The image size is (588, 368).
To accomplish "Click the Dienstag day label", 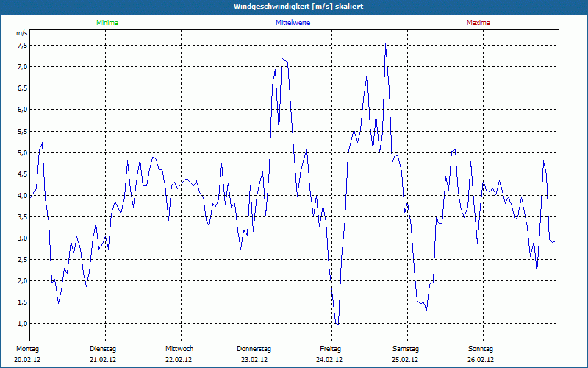I will pyautogui.click(x=103, y=349).
